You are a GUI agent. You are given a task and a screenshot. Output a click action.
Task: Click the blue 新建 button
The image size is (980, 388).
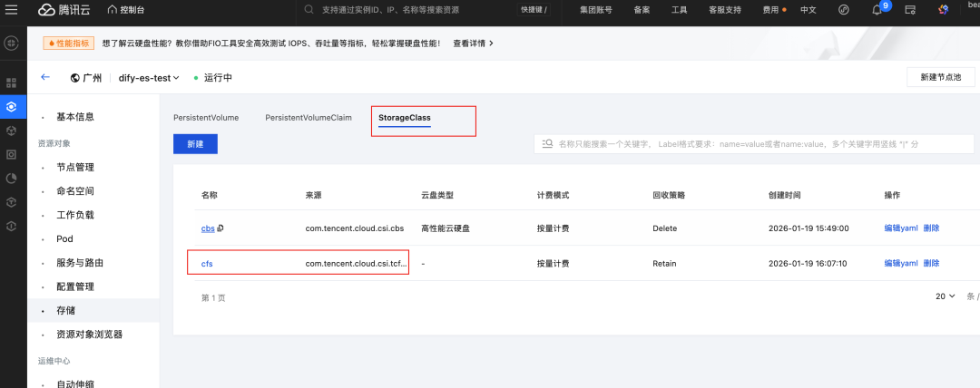point(195,144)
